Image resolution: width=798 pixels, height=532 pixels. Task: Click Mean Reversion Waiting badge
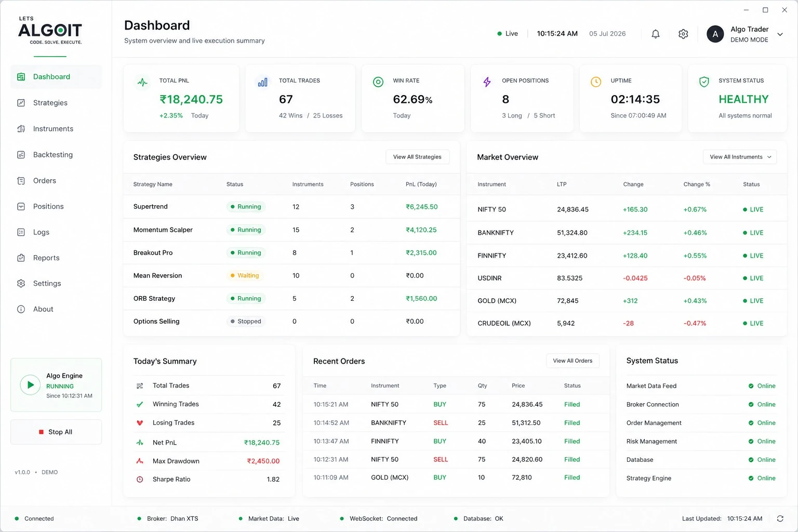click(245, 275)
